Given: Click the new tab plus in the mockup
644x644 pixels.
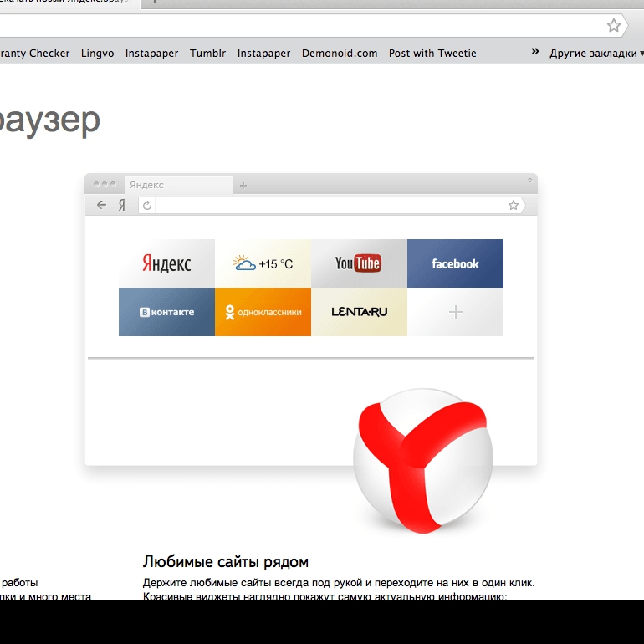Looking at the screenshot, I should pyautogui.click(x=243, y=186).
